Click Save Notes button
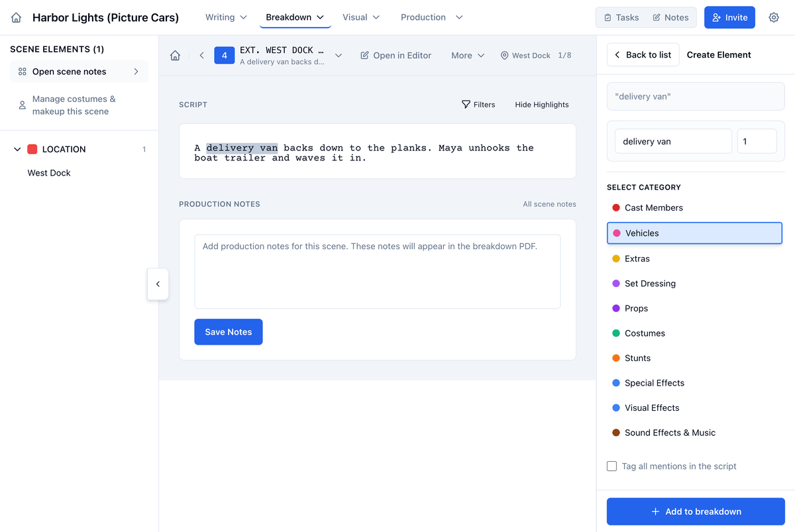The width and height of the screenshot is (795, 532). [x=229, y=332]
